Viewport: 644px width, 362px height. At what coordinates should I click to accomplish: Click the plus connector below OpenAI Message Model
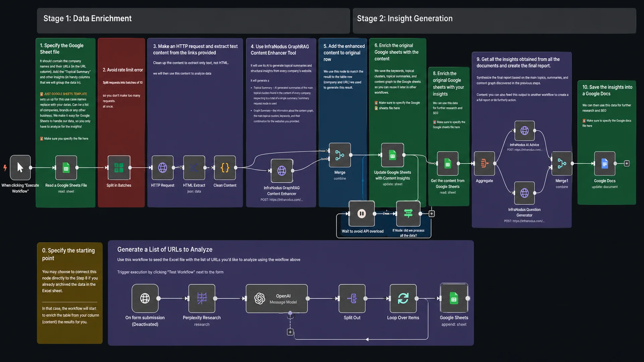click(290, 332)
